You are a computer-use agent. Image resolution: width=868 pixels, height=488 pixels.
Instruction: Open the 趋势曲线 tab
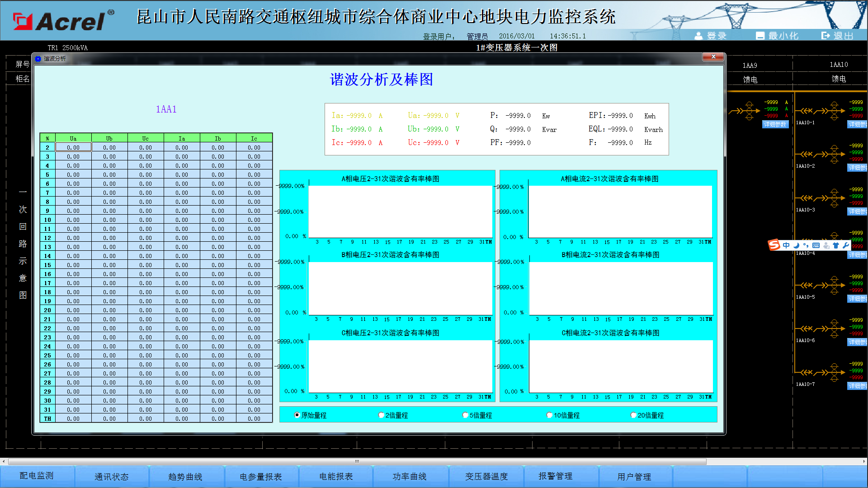185,477
